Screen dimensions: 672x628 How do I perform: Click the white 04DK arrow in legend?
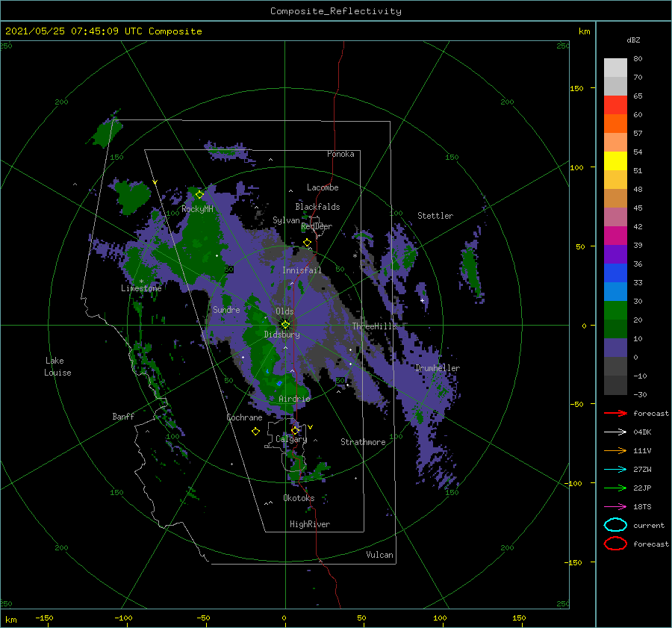[x=615, y=432]
